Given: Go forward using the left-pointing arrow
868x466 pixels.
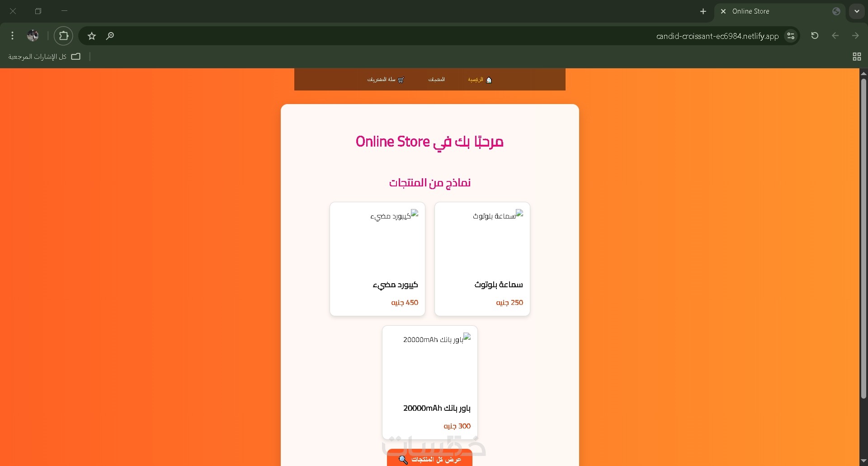Looking at the screenshot, I should point(835,36).
